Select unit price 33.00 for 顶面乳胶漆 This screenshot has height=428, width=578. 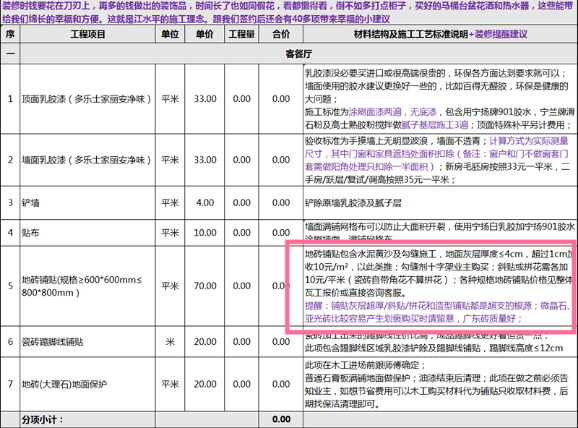205,99
